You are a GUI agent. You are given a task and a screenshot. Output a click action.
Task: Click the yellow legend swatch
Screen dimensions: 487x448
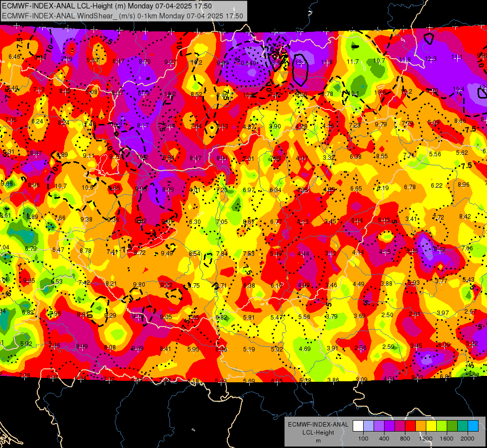(x=431, y=426)
